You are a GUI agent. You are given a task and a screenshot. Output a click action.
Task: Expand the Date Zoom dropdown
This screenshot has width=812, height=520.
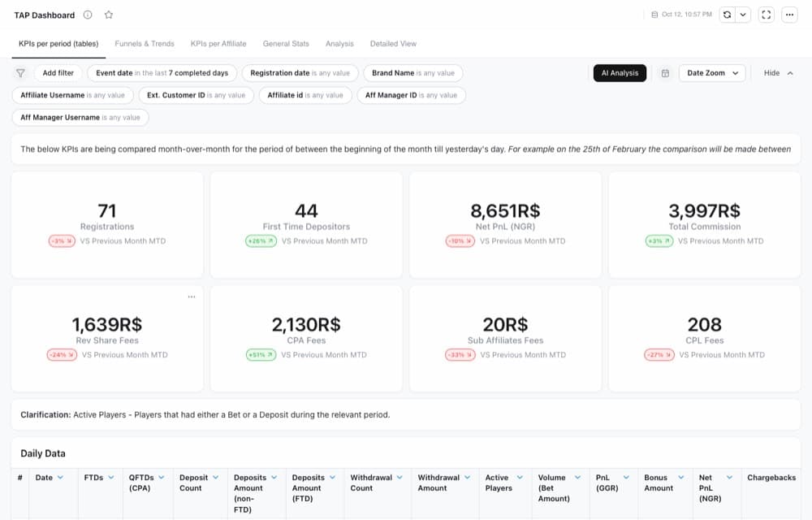click(712, 73)
